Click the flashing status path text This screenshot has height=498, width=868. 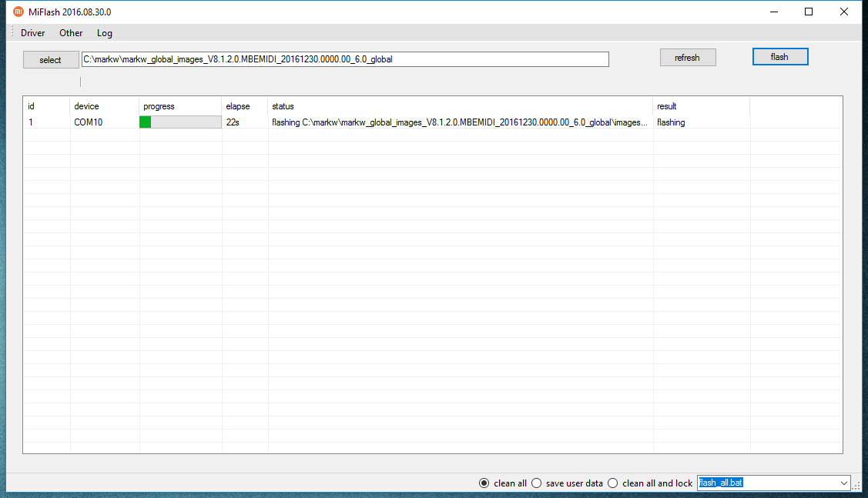[460, 122]
